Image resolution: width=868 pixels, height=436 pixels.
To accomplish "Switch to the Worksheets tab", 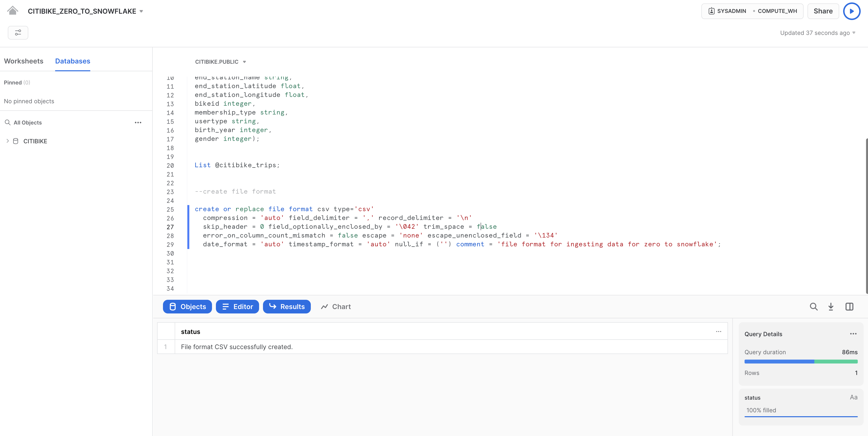I will coord(24,61).
